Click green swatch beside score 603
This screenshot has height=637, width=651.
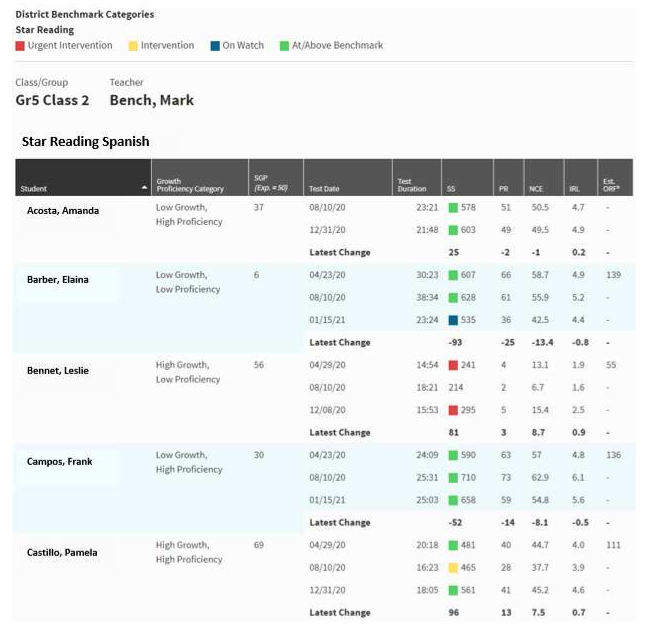coord(453,230)
